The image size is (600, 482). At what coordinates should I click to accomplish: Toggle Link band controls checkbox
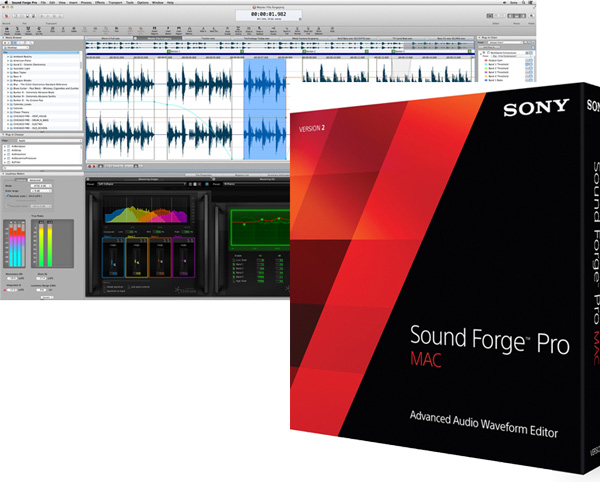click(x=129, y=287)
